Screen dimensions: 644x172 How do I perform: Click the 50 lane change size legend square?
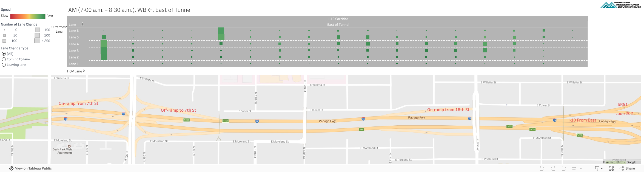[x=4, y=35]
